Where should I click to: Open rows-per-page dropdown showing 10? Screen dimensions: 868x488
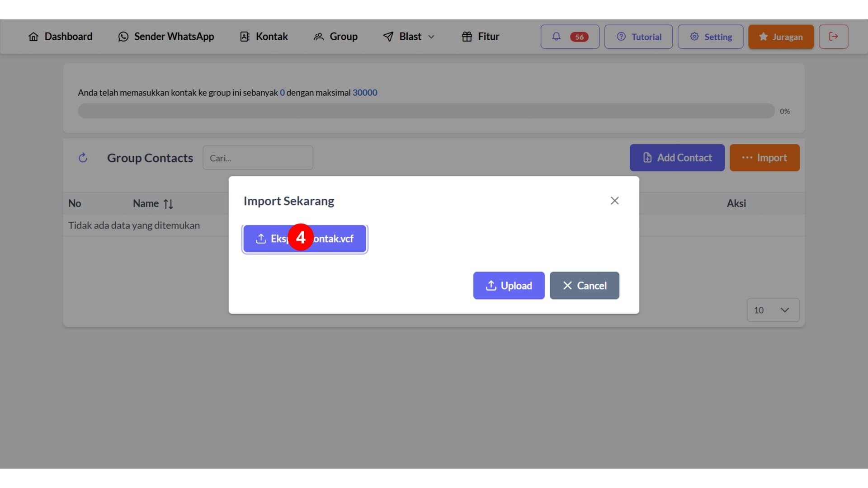pos(773,310)
